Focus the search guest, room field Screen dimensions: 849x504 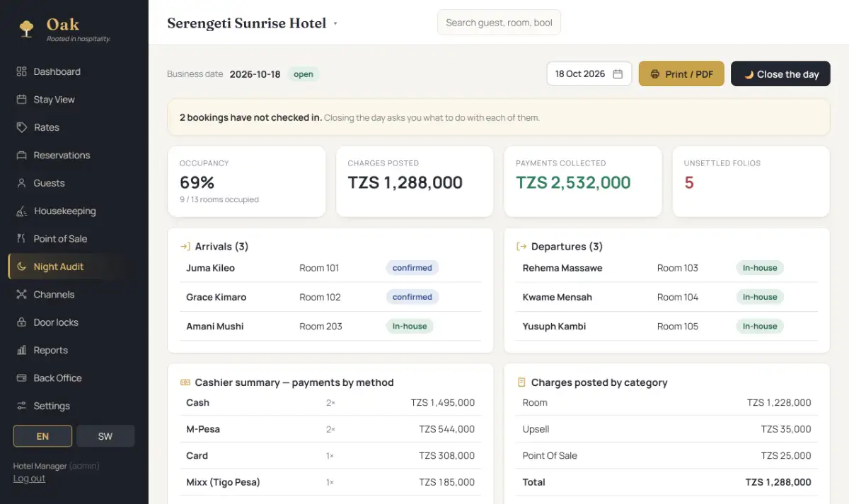coord(499,23)
